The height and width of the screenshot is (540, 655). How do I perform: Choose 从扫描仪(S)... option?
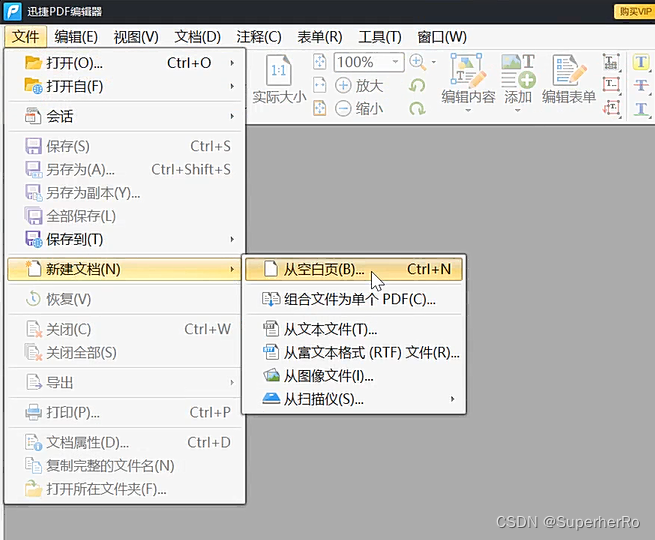click(353, 399)
